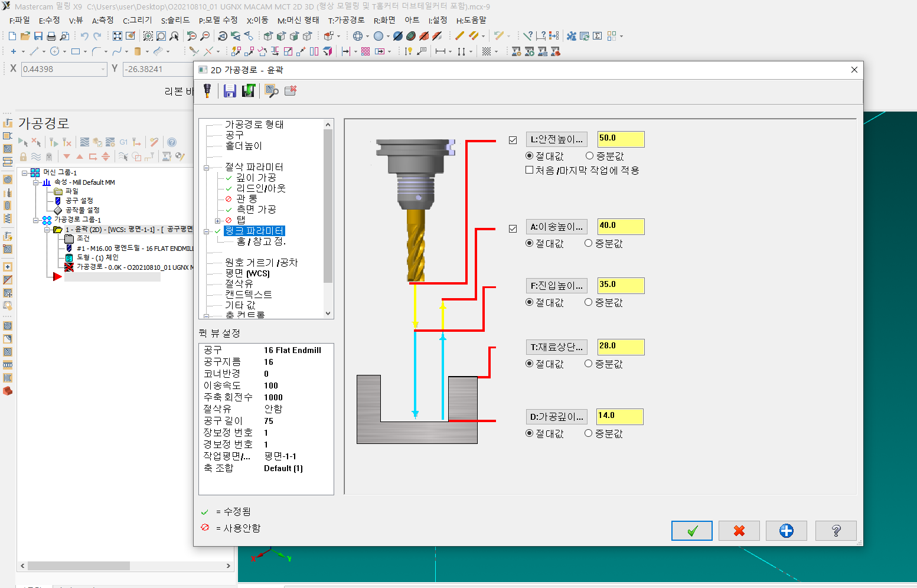Save the file using the floppy disk icon
This screenshot has height=588, width=917.
point(38,36)
